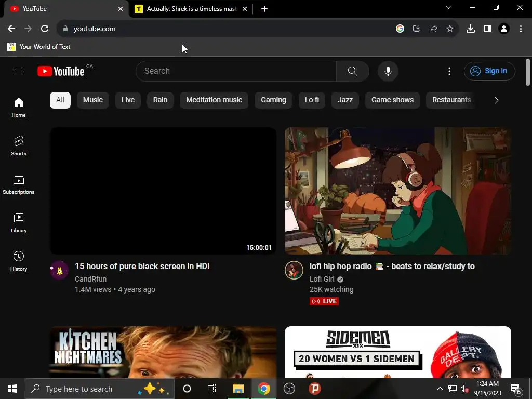The image size is (532, 399).
Task: Click the address bar URL
Action: coord(95,29)
